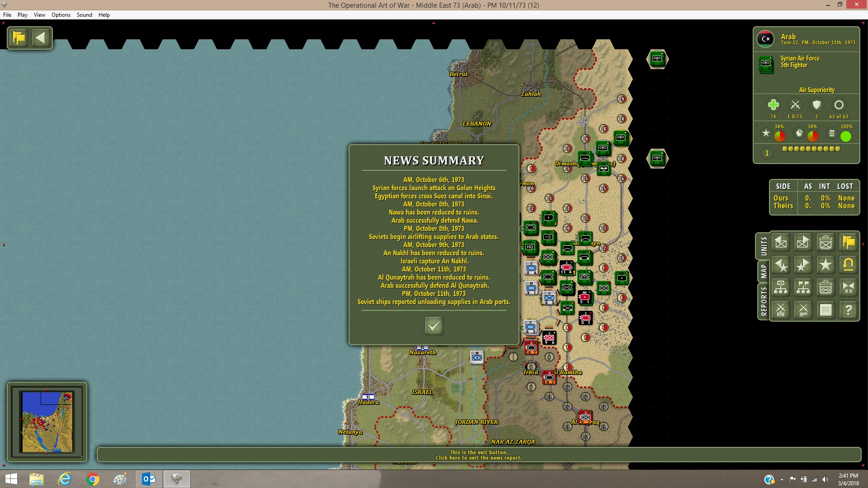Click the green 100% supply indicator
This screenshot has height=488, width=868.
846,136
